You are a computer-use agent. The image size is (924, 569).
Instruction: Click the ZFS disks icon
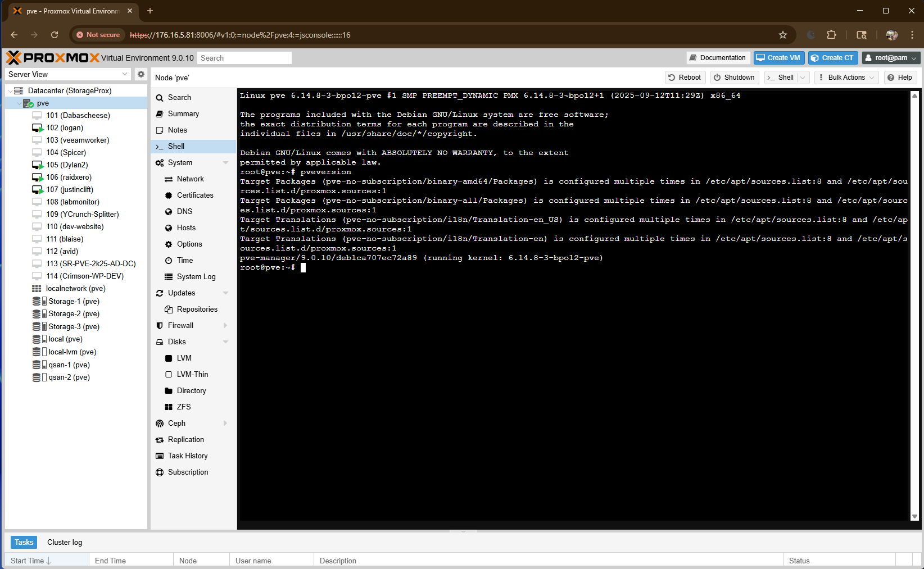point(169,407)
